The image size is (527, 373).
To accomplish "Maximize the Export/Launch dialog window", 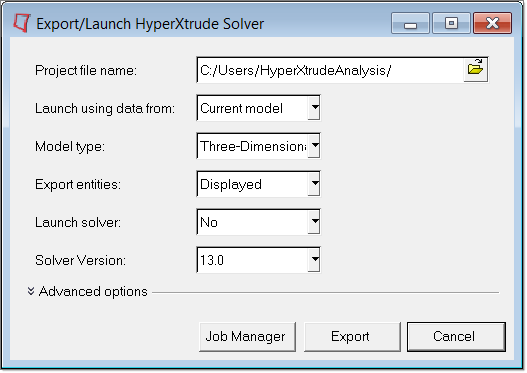I will pos(451,23).
